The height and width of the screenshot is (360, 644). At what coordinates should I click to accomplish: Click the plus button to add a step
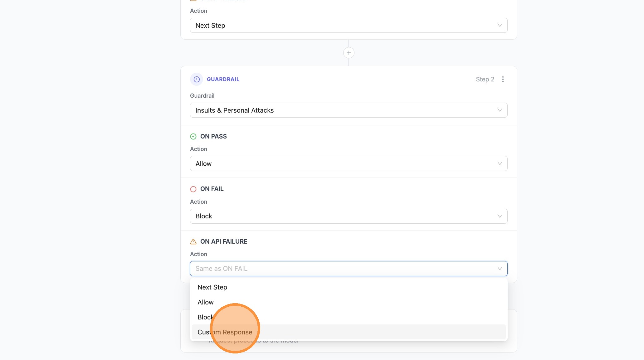[x=349, y=53]
